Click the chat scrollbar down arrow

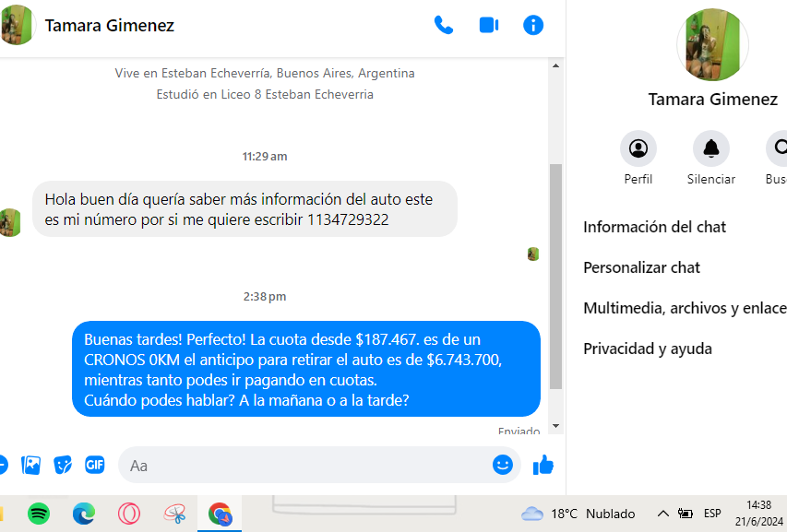click(555, 426)
